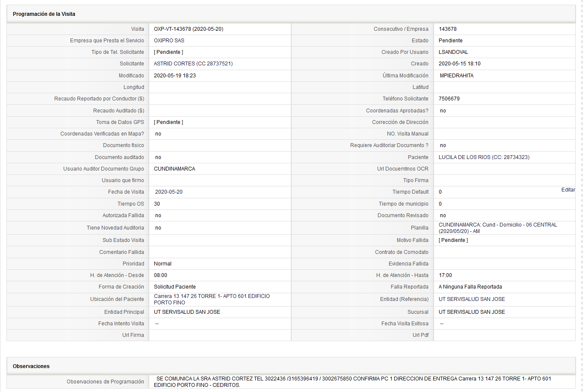
Task: Click Planilla value CUNDINAMARCA Domicilio 06 CENTRAL
Action: (x=498, y=228)
